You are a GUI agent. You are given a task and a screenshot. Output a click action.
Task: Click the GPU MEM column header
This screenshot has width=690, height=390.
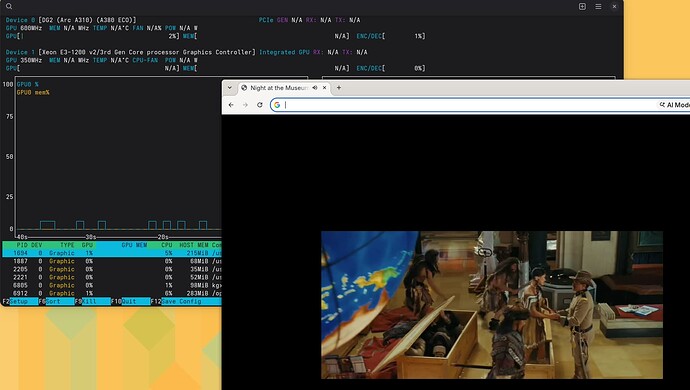(x=134, y=245)
